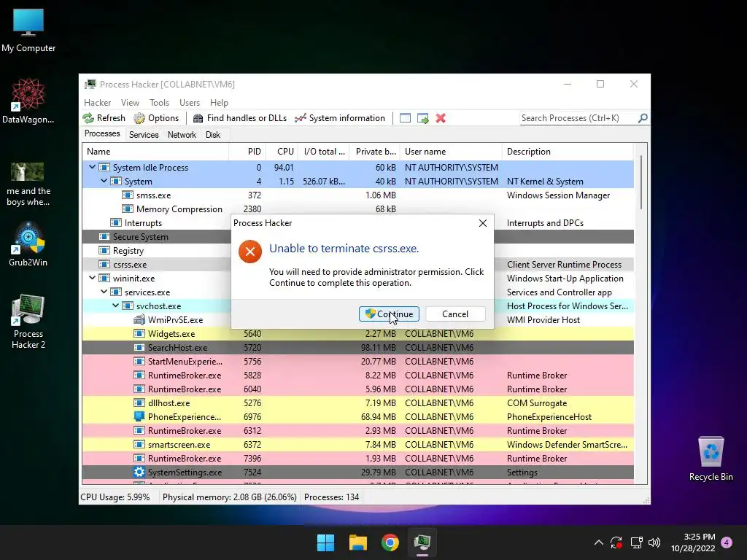747x560 pixels.
Task: Select the Memory Compression process
Action: (357, 209)
